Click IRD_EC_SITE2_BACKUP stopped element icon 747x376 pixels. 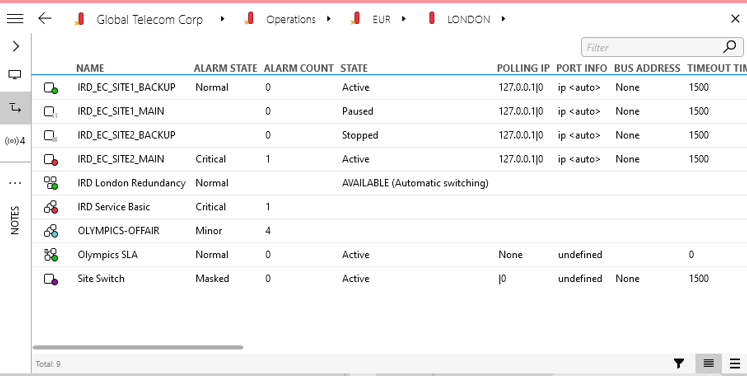point(50,135)
